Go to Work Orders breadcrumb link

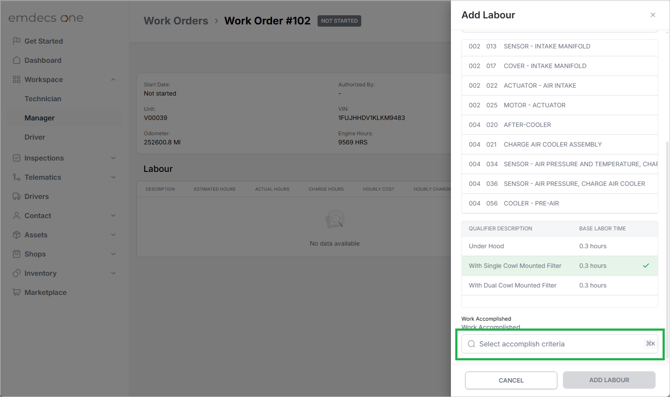tap(176, 21)
